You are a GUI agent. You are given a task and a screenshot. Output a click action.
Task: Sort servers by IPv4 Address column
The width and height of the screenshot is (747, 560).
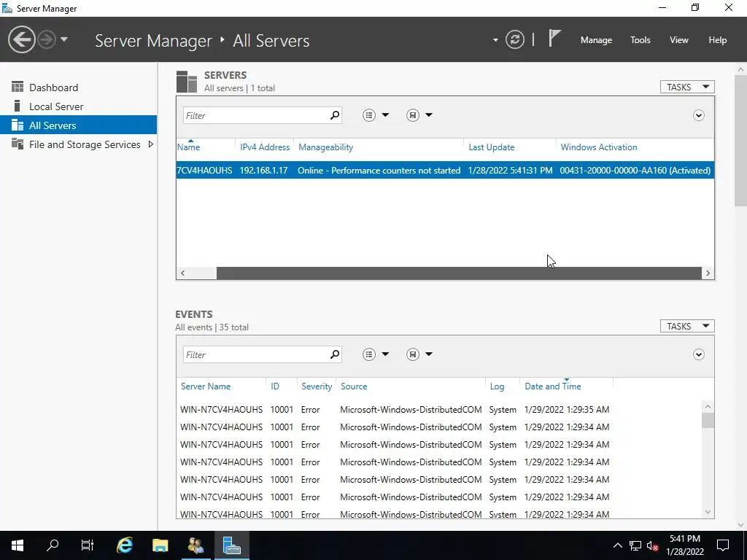coord(264,147)
